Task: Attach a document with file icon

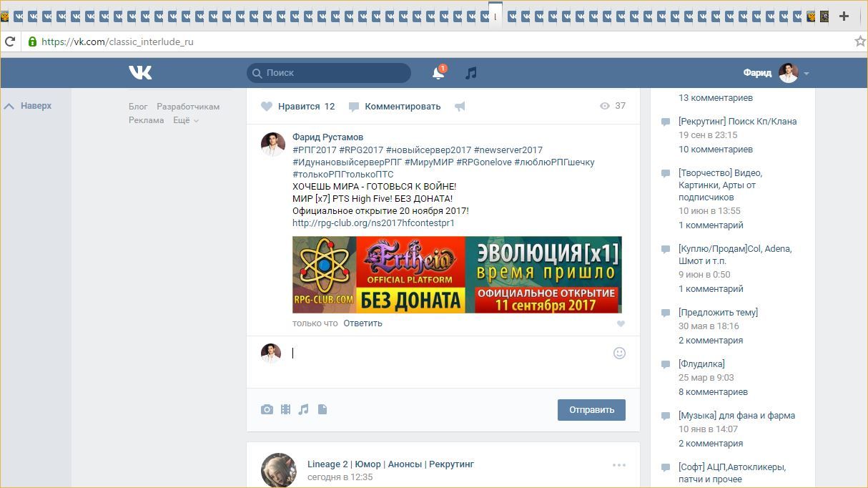Action: point(322,409)
